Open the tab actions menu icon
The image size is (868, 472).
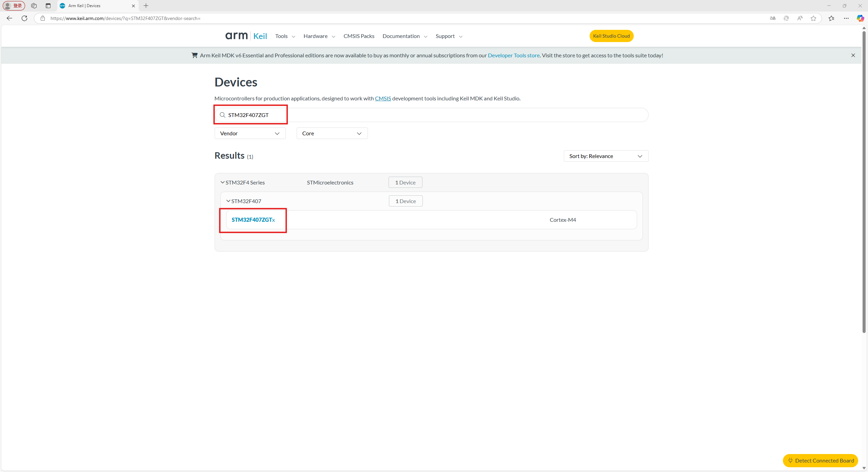[x=48, y=6]
